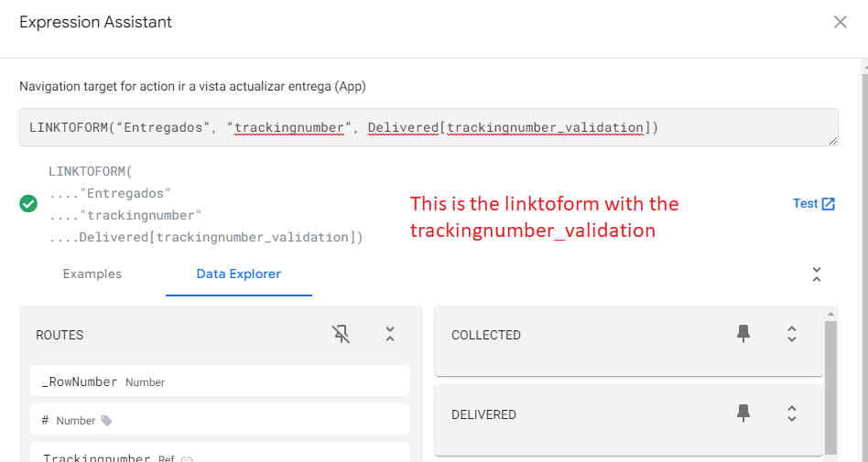Screen dimensions: 868x462
Task: Select the Trackingnumber Ref column entry
Action: (221, 453)
